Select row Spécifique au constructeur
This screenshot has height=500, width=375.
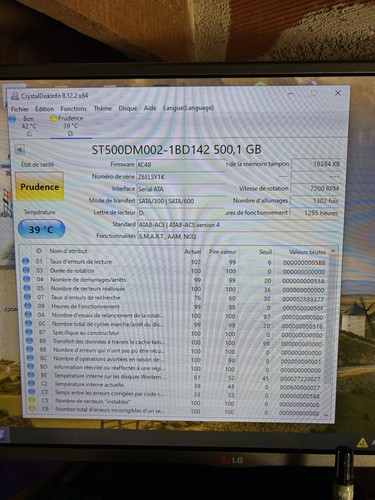click(x=175, y=333)
